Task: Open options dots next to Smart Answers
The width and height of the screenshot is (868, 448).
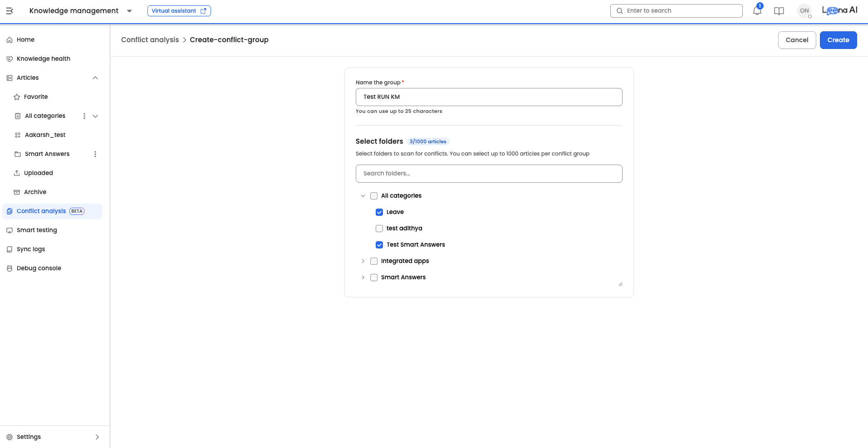Action: [95, 154]
